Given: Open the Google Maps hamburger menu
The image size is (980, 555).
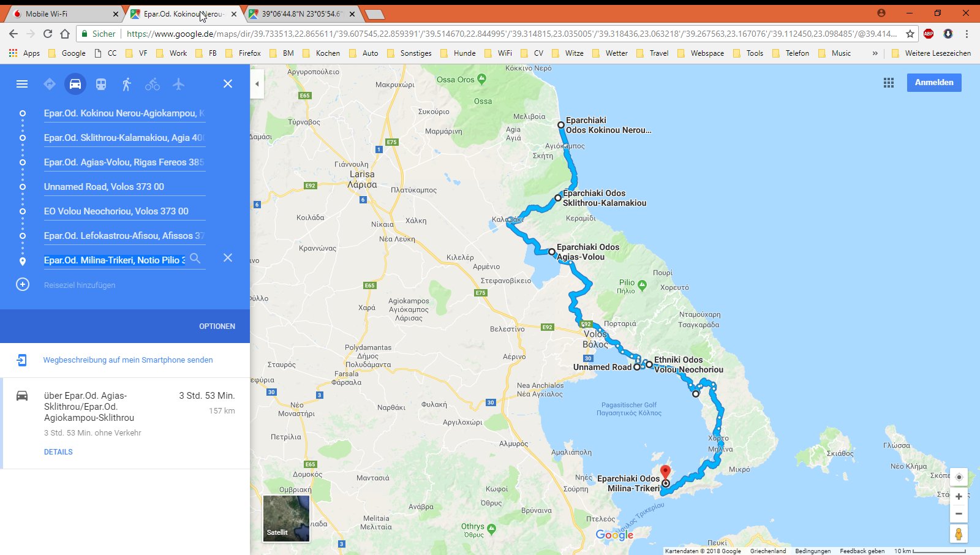Looking at the screenshot, I should 22,84.
